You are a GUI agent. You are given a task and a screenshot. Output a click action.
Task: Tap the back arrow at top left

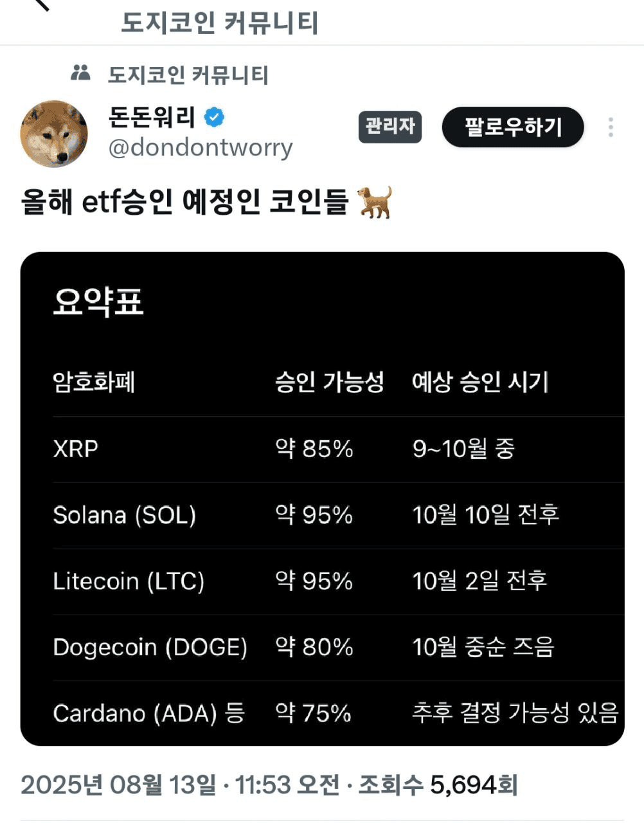pyautogui.click(x=41, y=5)
